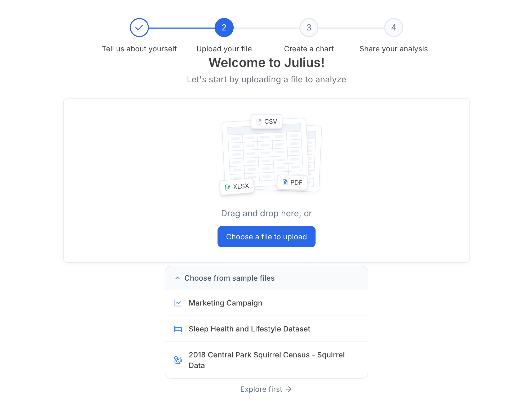Click the bed icon for Sleep Health dataset
The image size is (532, 404).
click(178, 329)
